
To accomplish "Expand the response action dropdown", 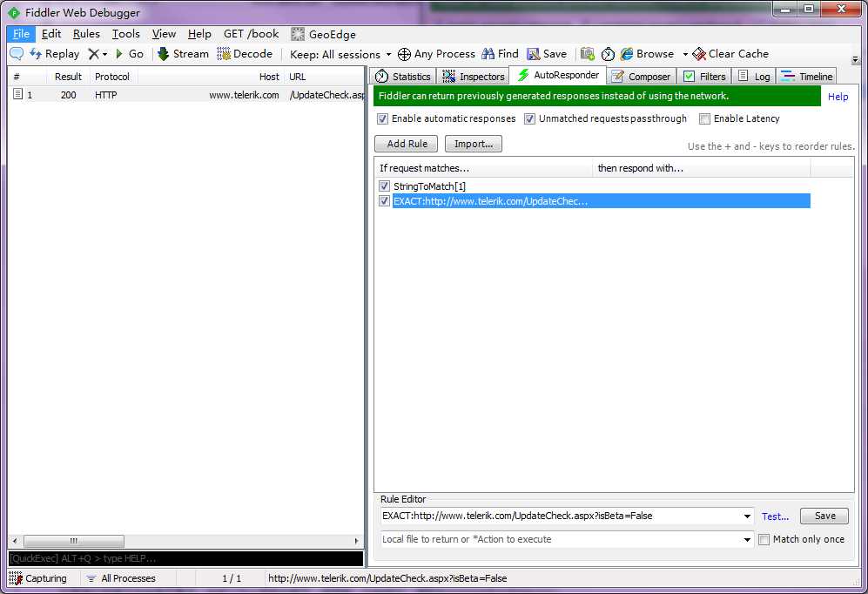I will [x=747, y=540].
